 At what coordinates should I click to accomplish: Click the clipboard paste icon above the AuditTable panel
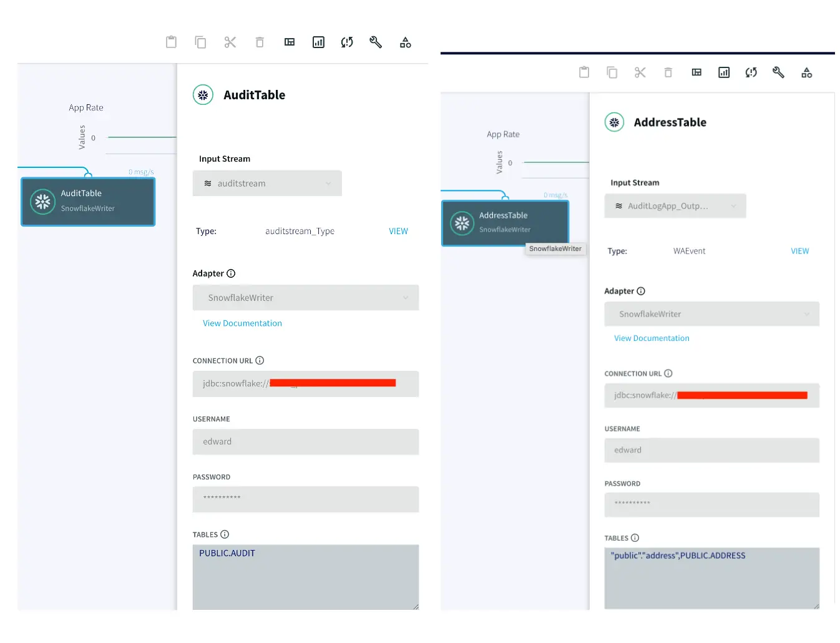click(x=171, y=42)
